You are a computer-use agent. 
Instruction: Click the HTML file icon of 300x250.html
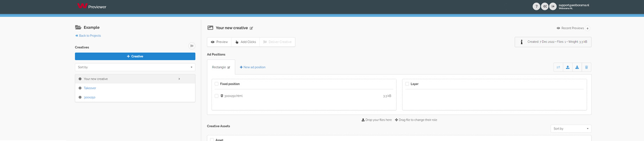pyautogui.click(x=222, y=96)
